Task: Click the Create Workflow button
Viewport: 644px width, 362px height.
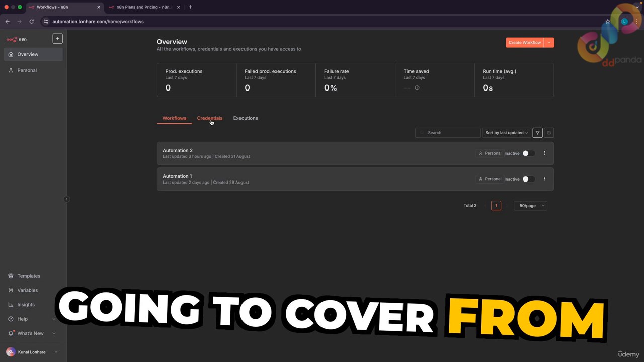Action: point(525,43)
